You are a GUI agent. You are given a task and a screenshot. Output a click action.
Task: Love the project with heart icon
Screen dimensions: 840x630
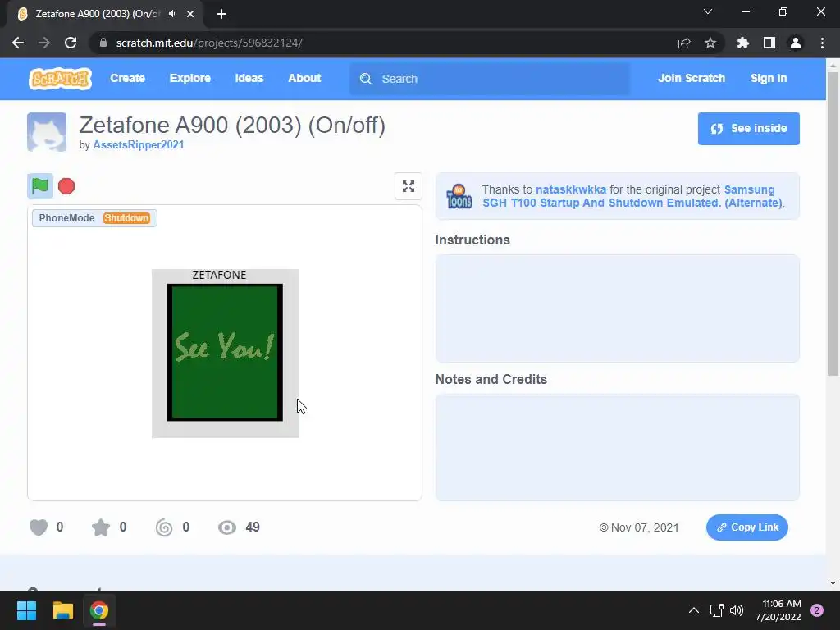(x=39, y=527)
